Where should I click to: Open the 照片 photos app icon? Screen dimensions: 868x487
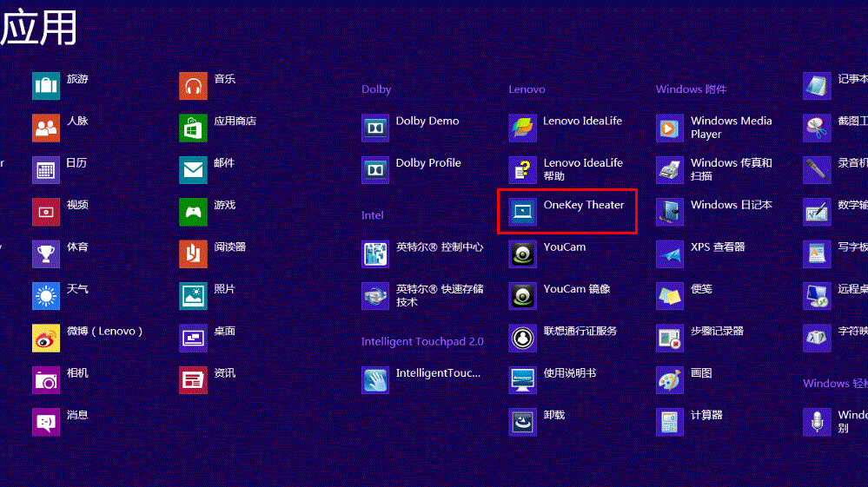(193, 296)
